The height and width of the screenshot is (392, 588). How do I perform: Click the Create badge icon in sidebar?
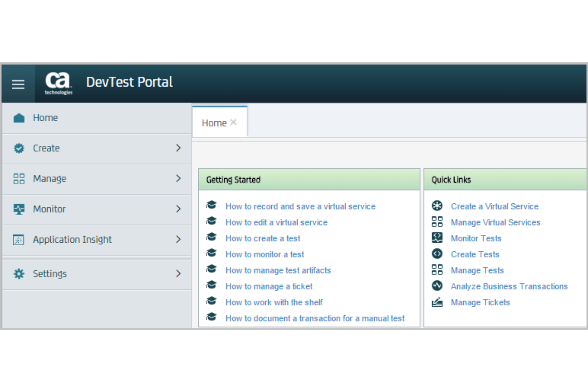[x=19, y=148]
